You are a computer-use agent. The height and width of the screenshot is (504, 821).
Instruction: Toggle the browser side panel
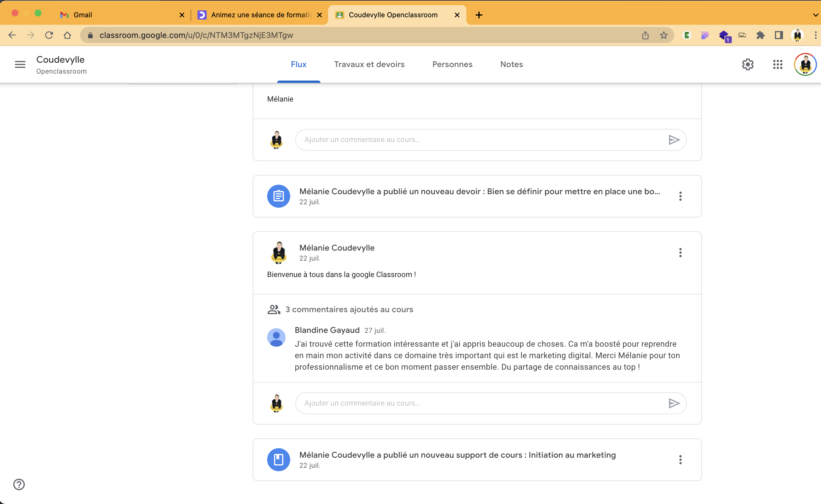779,35
